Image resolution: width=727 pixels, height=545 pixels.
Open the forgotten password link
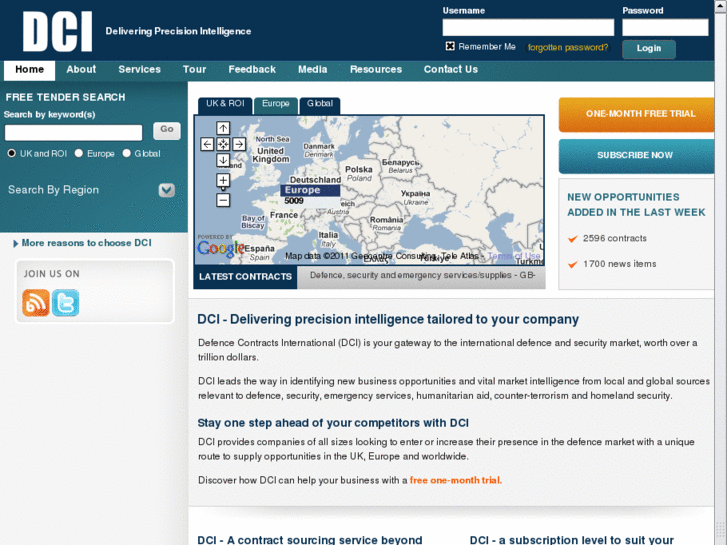568,47
